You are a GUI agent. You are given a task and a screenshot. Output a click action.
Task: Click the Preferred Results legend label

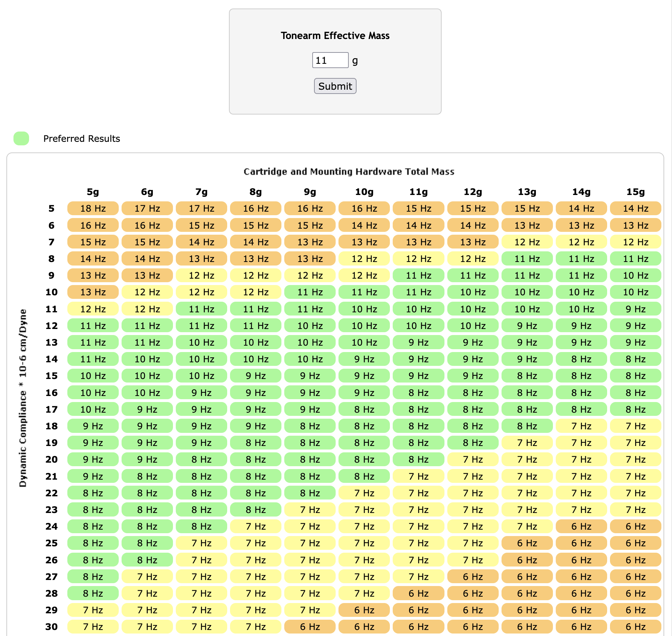click(x=82, y=139)
